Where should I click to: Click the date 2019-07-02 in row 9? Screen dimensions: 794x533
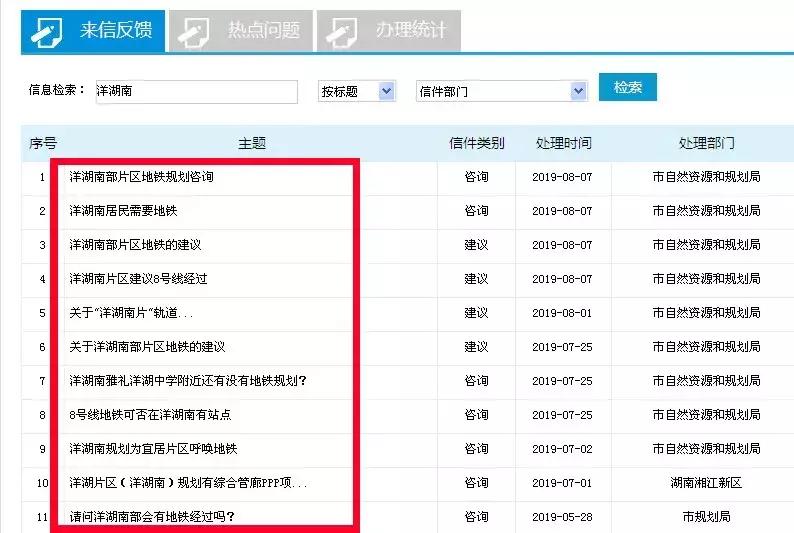(x=562, y=448)
